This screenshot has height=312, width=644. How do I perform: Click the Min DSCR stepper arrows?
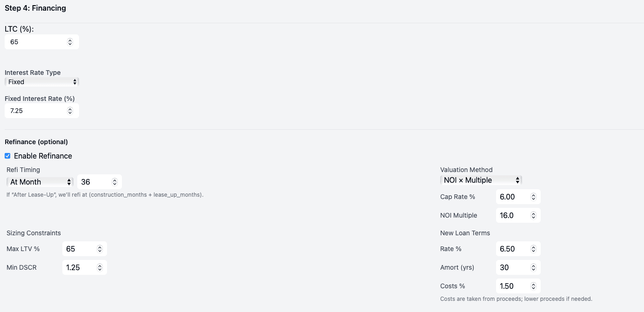point(100,267)
